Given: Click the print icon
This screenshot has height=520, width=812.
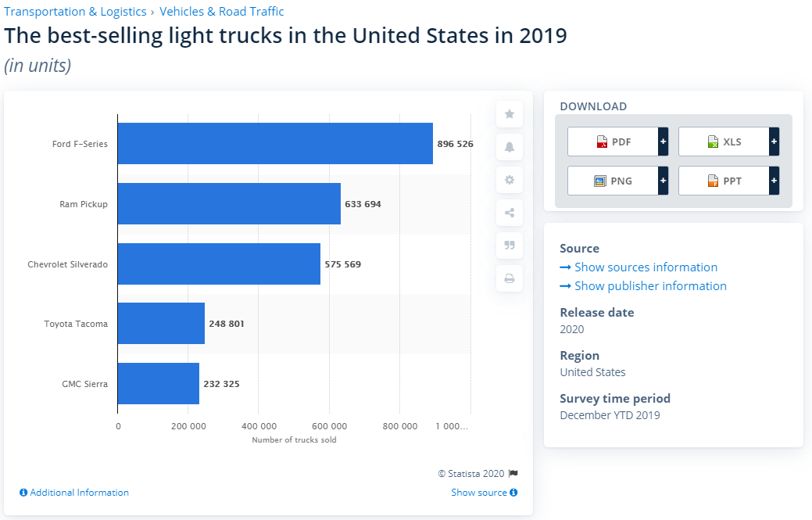Looking at the screenshot, I should (x=510, y=278).
